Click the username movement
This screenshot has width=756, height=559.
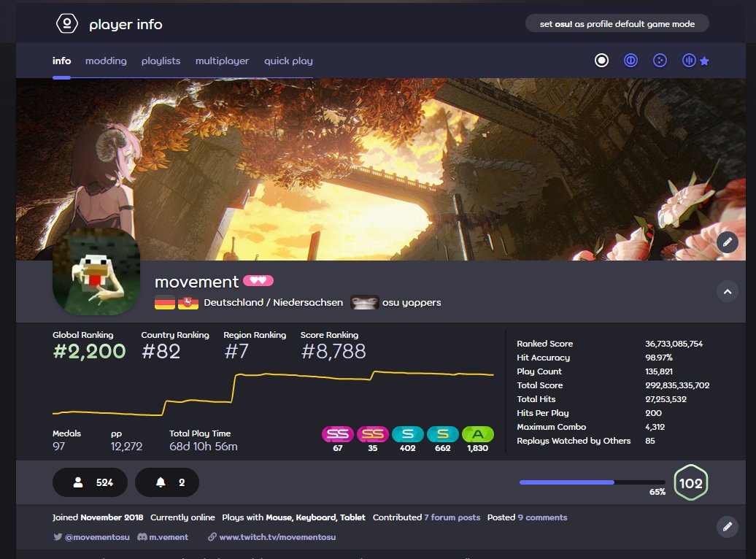tap(197, 281)
